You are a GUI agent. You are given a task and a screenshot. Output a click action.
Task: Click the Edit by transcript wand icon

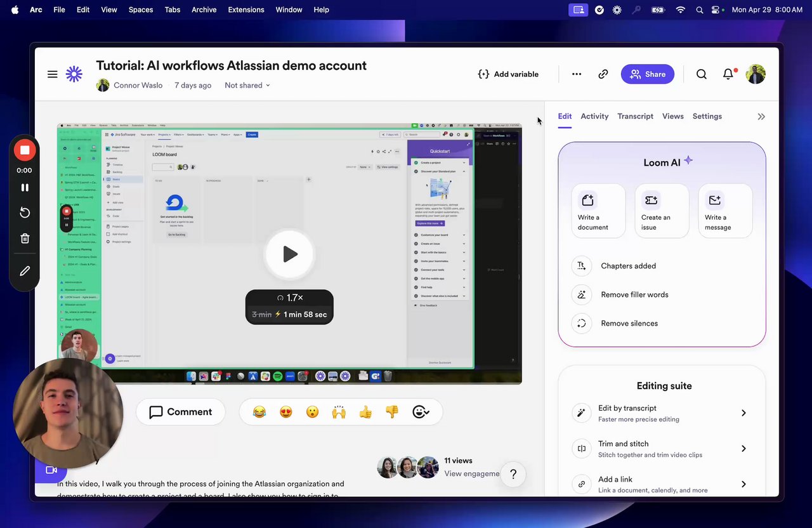coord(582,413)
